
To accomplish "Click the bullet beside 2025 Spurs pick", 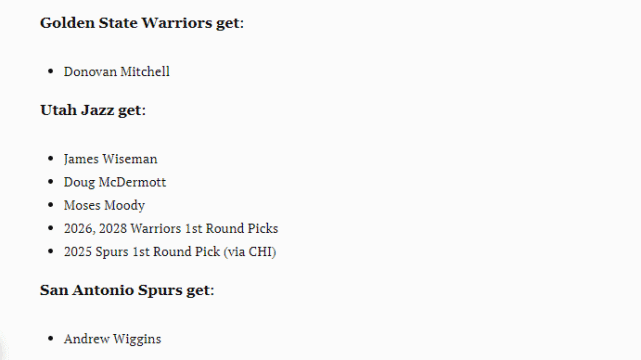I will click(x=51, y=251).
